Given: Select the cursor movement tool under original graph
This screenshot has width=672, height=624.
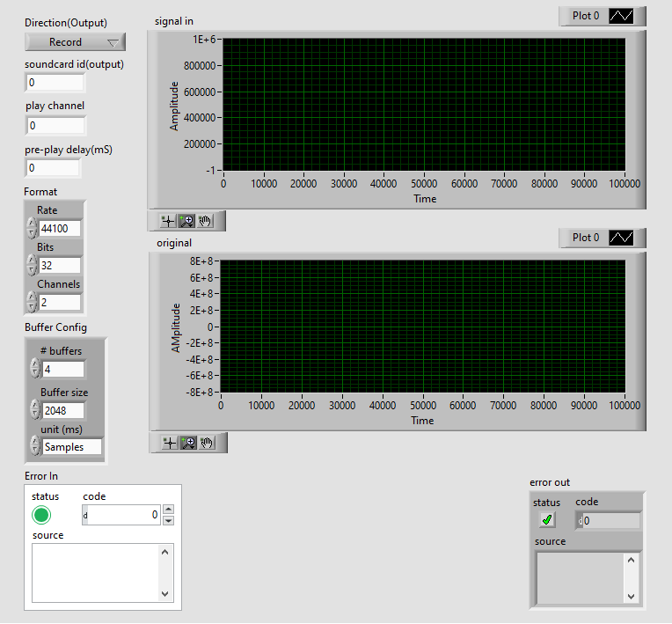Looking at the screenshot, I should (x=168, y=443).
